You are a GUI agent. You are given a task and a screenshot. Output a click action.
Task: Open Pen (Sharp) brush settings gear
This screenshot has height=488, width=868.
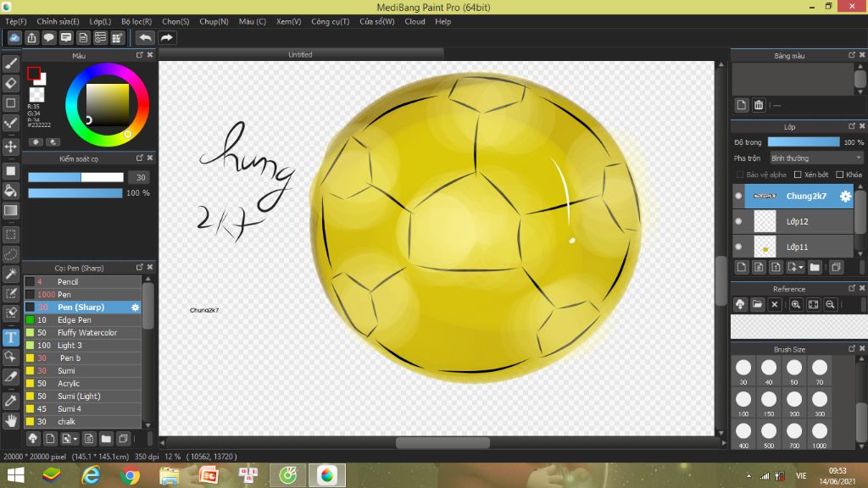tap(135, 307)
